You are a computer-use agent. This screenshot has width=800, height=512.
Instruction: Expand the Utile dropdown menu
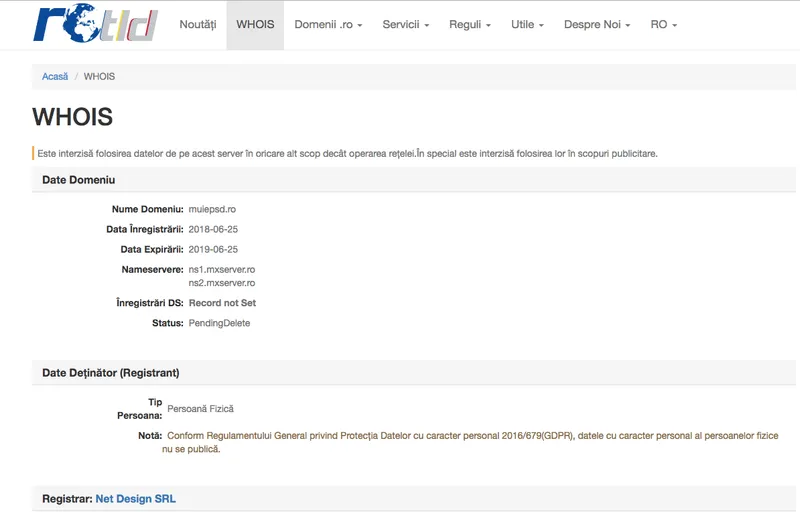click(528, 24)
